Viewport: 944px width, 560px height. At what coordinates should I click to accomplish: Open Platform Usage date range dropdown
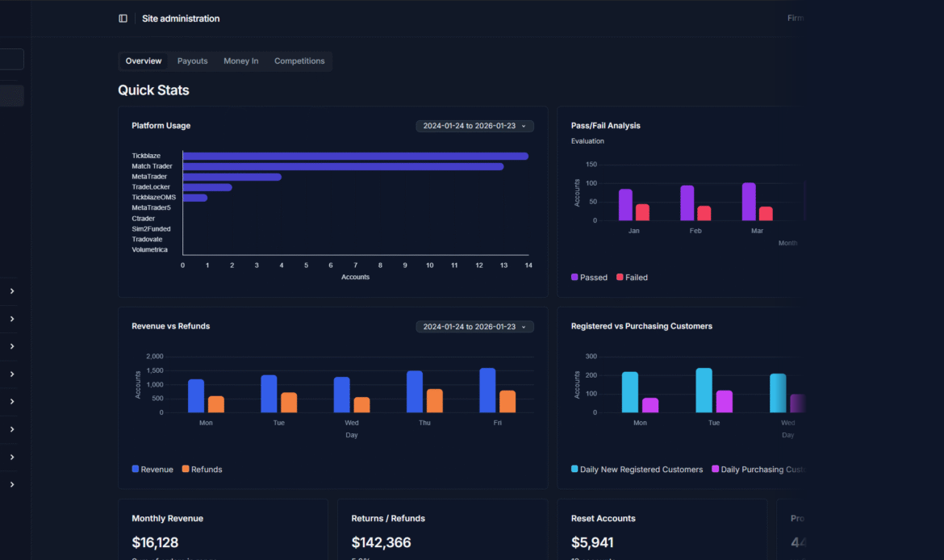[x=474, y=126]
